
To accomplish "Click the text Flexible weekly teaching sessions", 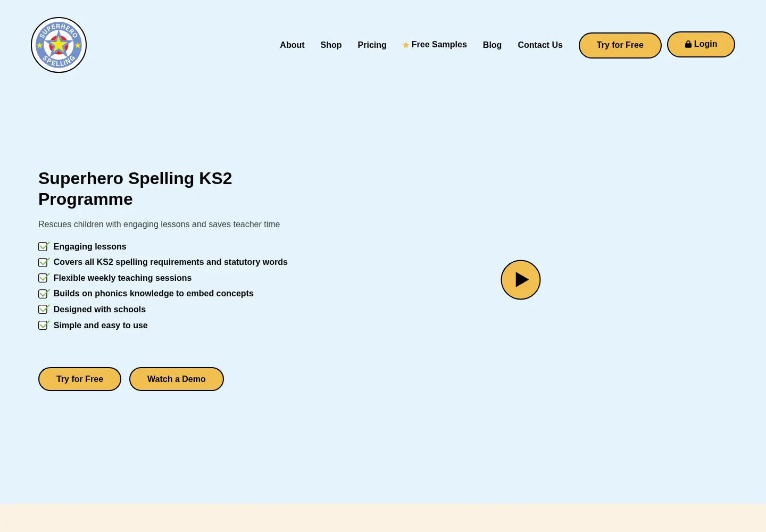I will pyautogui.click(x=122, y=278).
